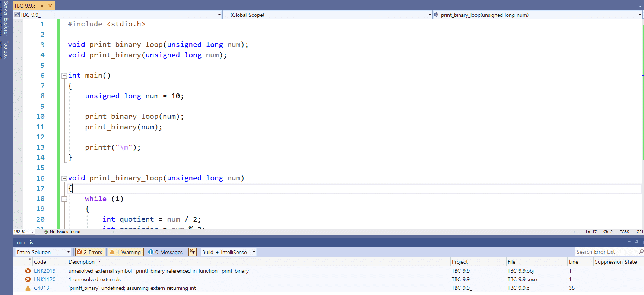Click the C4013 warning triangle icon
Screen dimensions: 644x295
point(28,288)
